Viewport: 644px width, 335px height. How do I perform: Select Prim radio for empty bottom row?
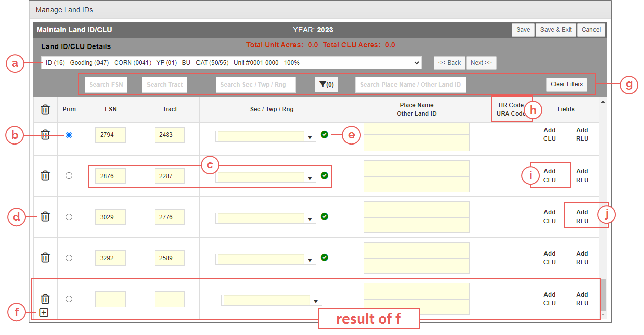point(69,299)
